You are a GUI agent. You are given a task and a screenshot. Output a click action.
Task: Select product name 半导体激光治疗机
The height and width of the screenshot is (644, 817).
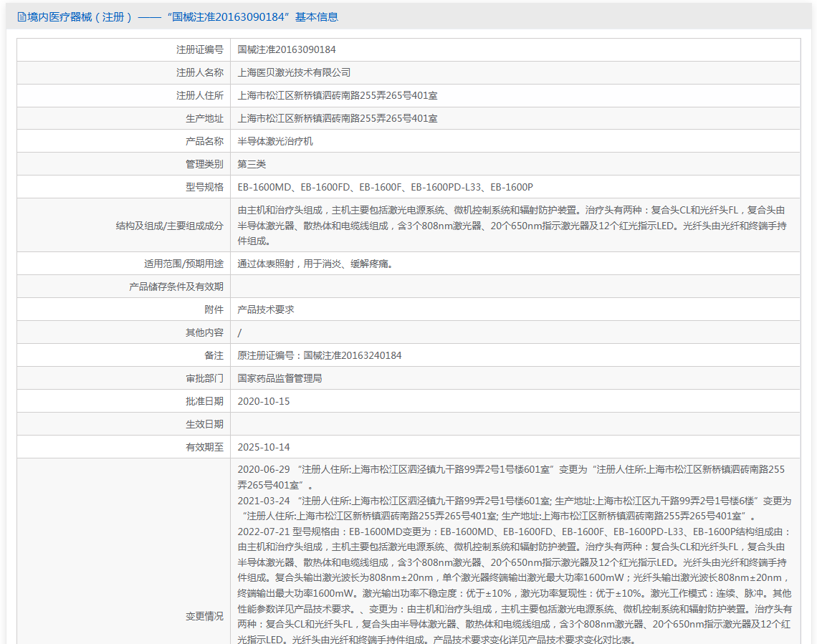[275, 141]
